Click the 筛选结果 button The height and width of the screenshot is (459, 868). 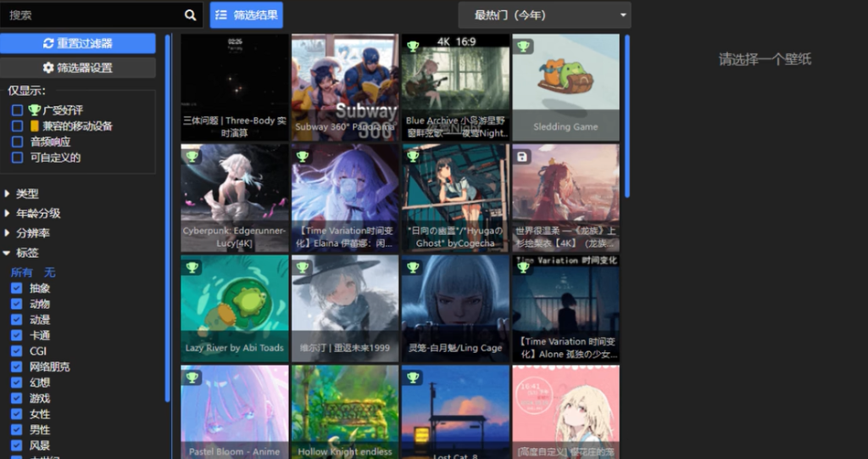click(x=247, y=14)
